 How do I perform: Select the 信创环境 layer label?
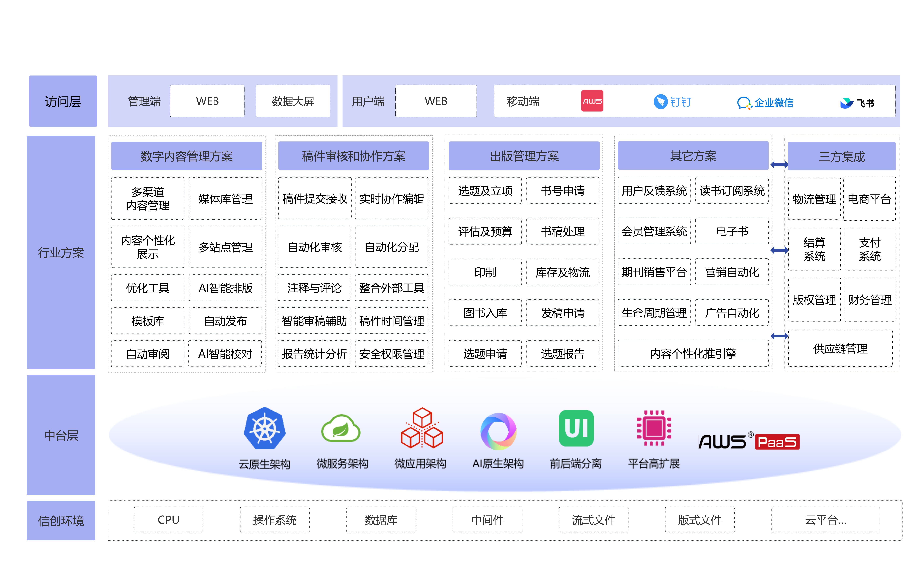pyautogui.click(x=61, y=521)
